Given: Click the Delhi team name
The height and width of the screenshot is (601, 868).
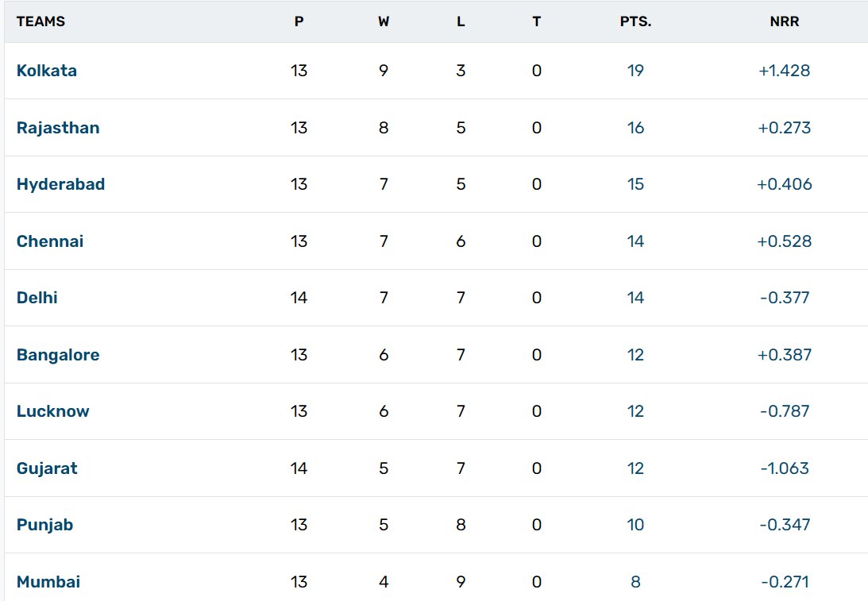Looking at the screenshot, I should [37, 298].
